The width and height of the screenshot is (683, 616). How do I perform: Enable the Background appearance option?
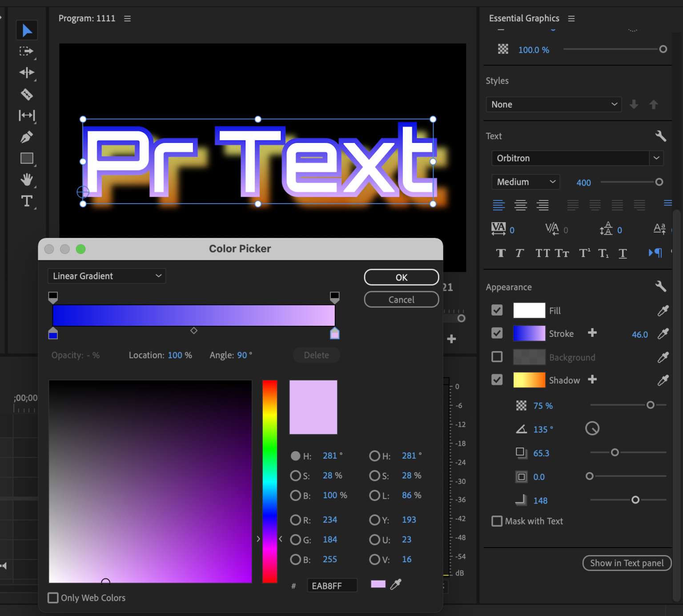point(497,356)
